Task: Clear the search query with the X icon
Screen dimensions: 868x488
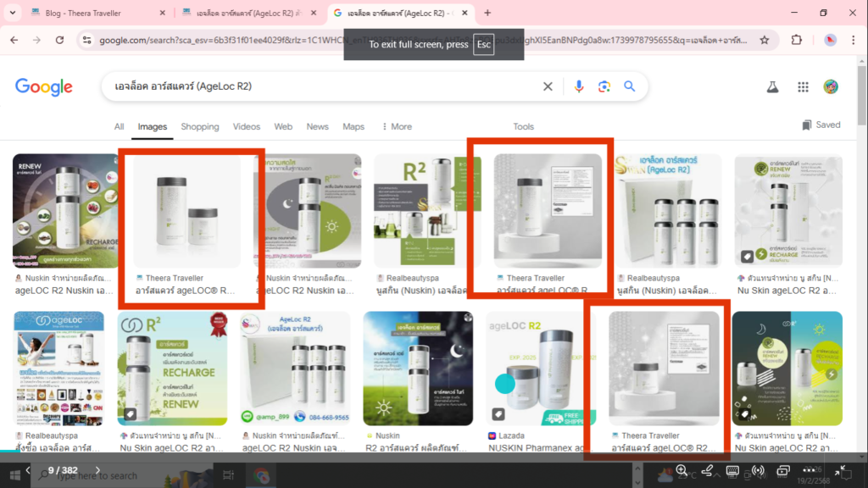Action: coord(548,86)
